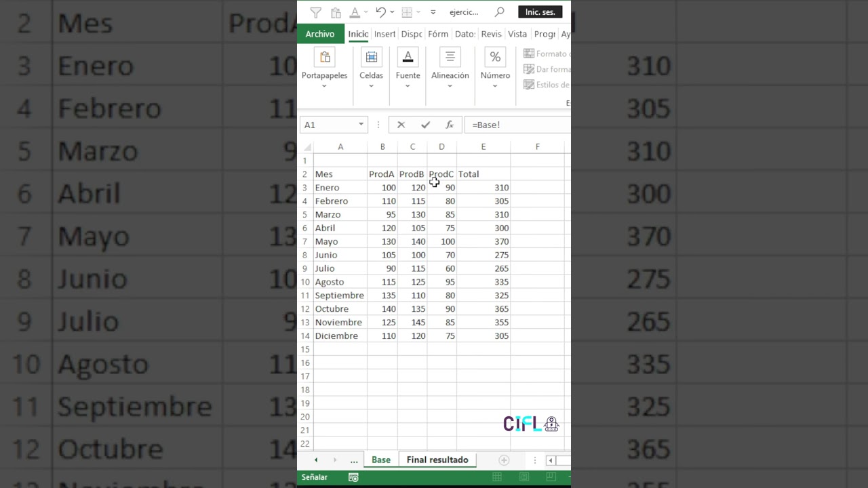Expand the Alineación group
868x488 pixels.
[450, 86]
